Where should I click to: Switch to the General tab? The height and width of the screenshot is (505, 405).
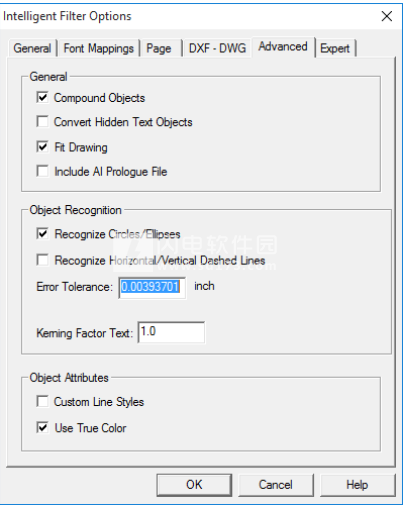click(32, 48)
